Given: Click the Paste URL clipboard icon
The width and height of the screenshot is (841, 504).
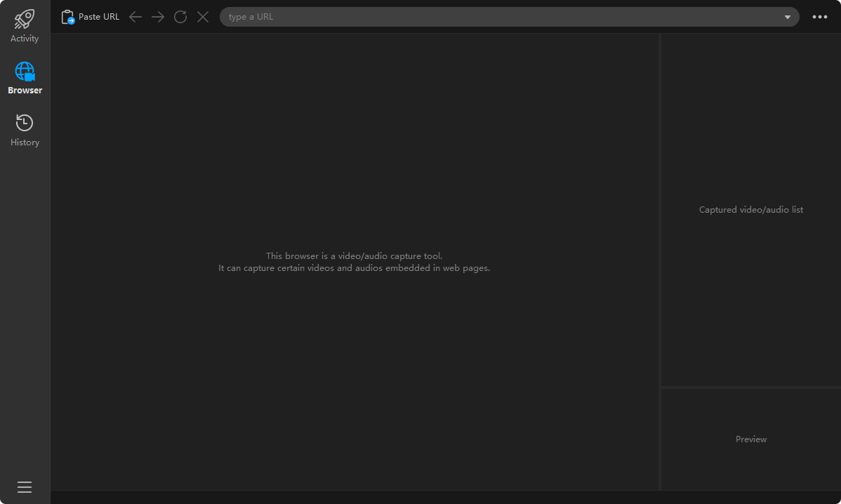Looking at the screenshot, I should click(x=68, y=17).
